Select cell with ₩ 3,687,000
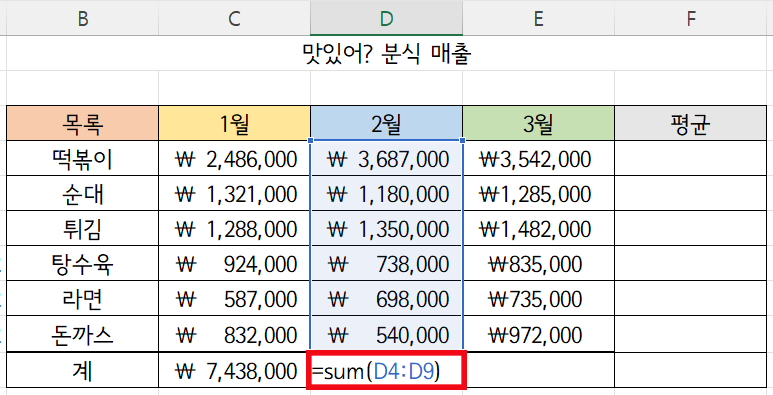The image size is (773, 395). pos(386,158)
